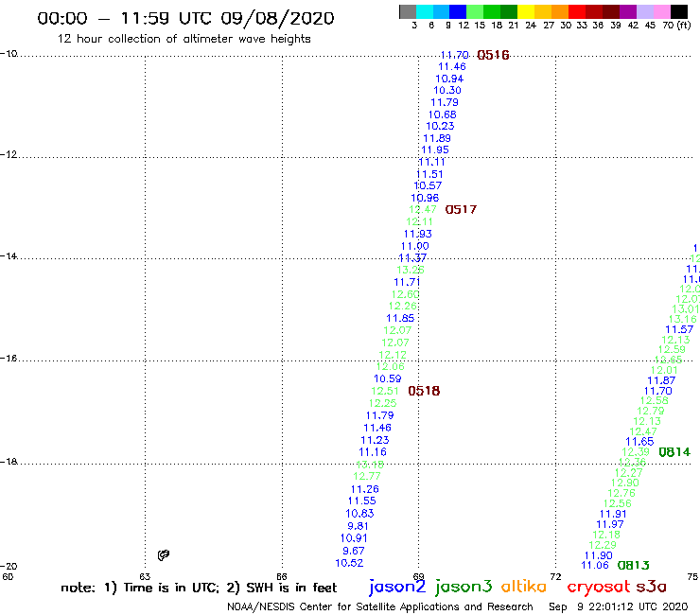Click the wave height value 12.51
Screen dimensions: 700x615
click(x=385, y=391)
